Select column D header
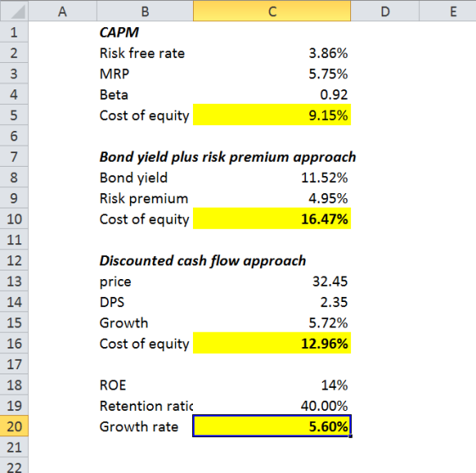This screenshot has height=473, width=476. point(385,11)
